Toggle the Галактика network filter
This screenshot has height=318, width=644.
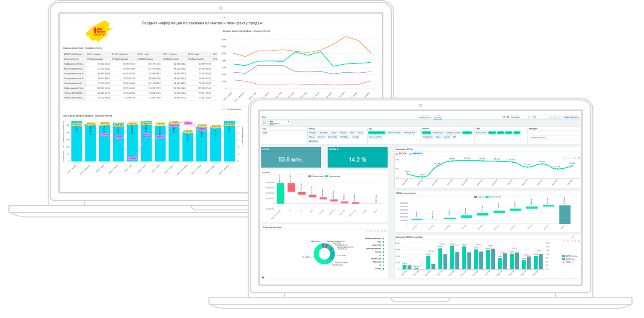point(481,133)
